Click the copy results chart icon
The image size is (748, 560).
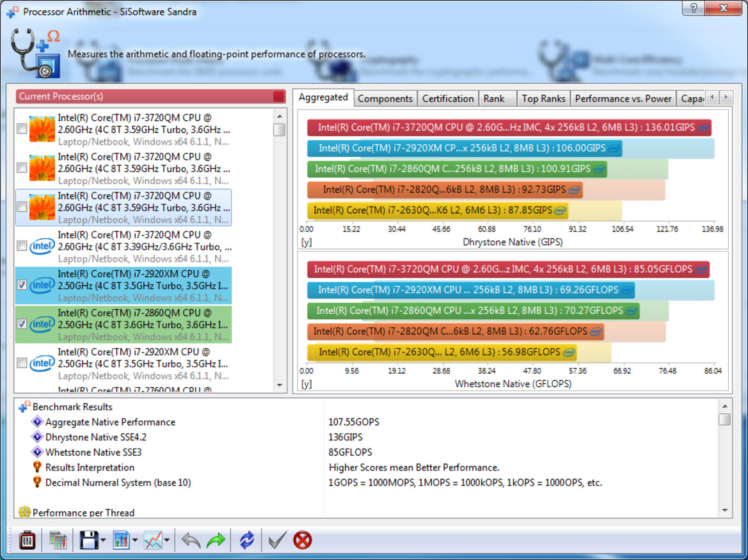click(x=58, y=540)
